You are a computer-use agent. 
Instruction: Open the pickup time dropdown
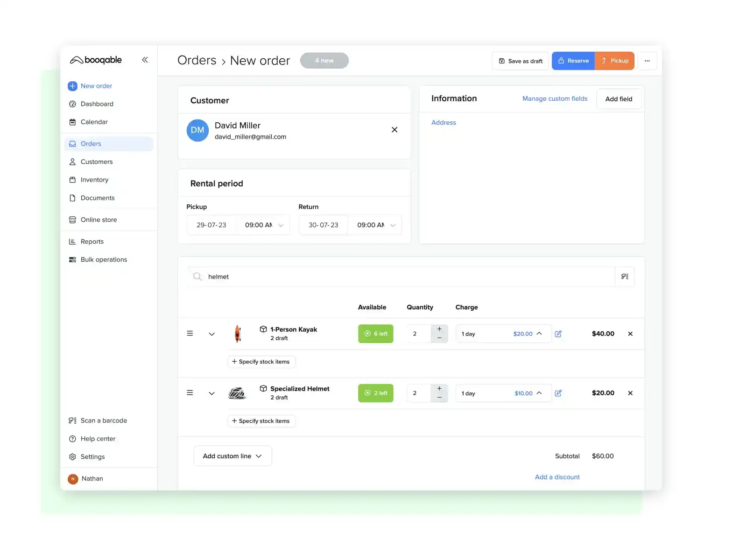[264, 225]
